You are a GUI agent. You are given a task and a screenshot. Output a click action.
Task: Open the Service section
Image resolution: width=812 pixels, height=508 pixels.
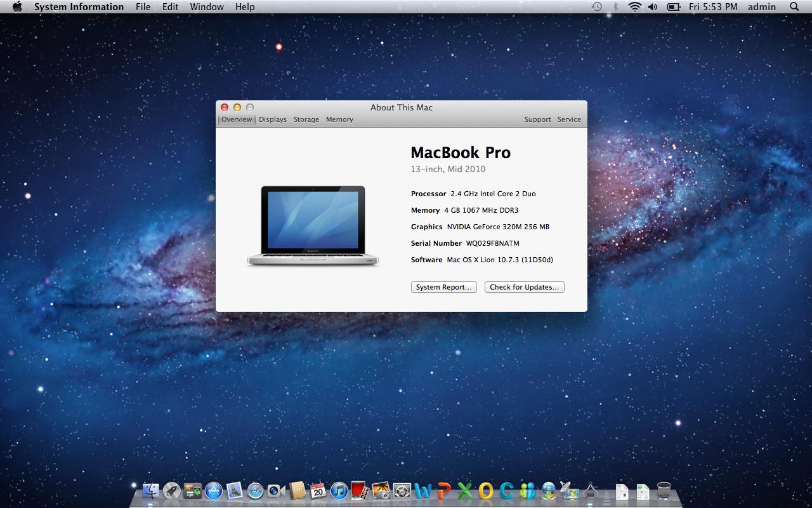[569, 119]
